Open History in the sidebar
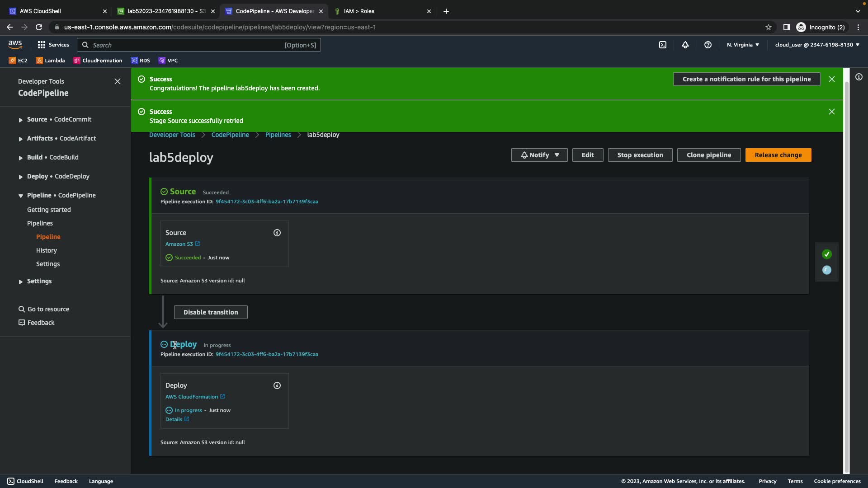This screenshot has height=488, width=868. click(x=47, y=250)
